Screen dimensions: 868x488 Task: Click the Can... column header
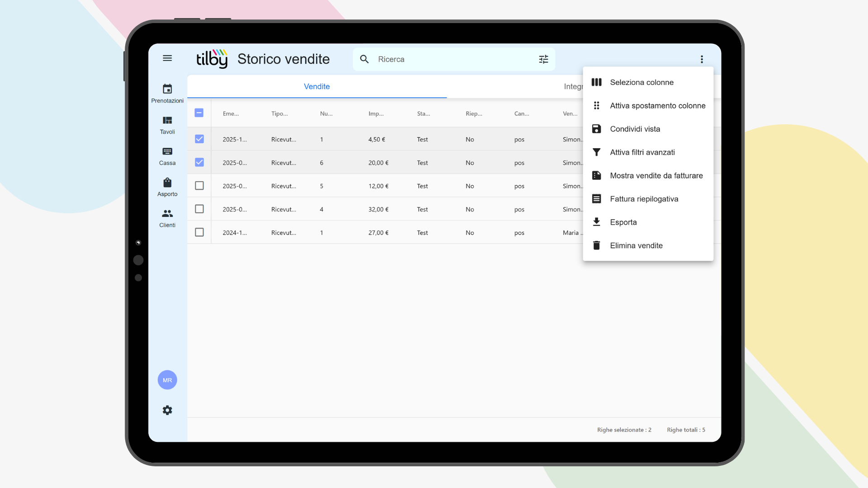click(x=522, y=114)
